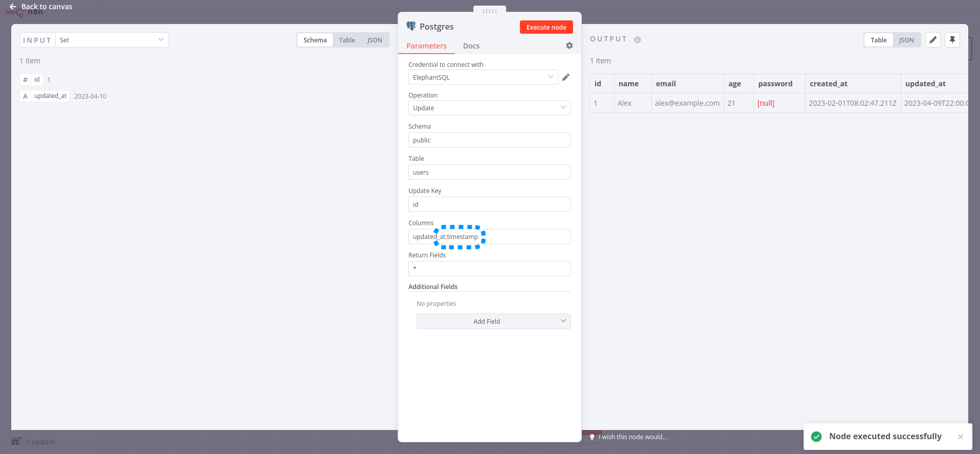Focus the Update Key field

[x=490, y=204]
